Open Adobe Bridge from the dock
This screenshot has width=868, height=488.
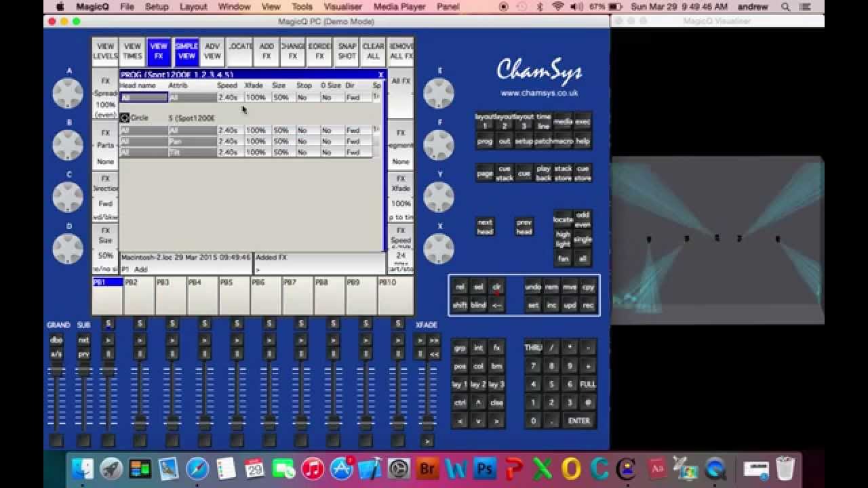(x=427, y=469)
